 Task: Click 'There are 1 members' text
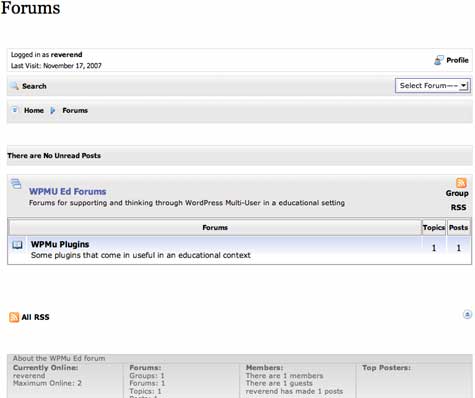coord(284,376)
